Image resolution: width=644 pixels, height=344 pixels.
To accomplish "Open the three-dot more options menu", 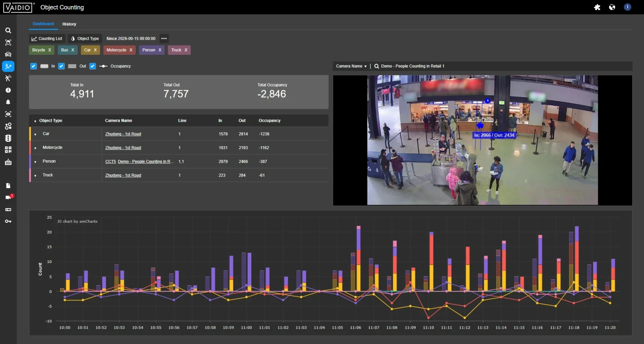I will point(164,39).
